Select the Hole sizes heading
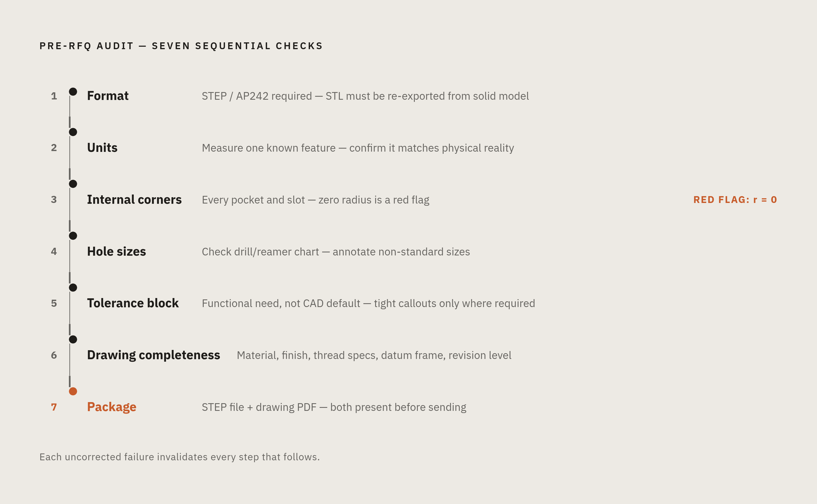 coord(116,251)
